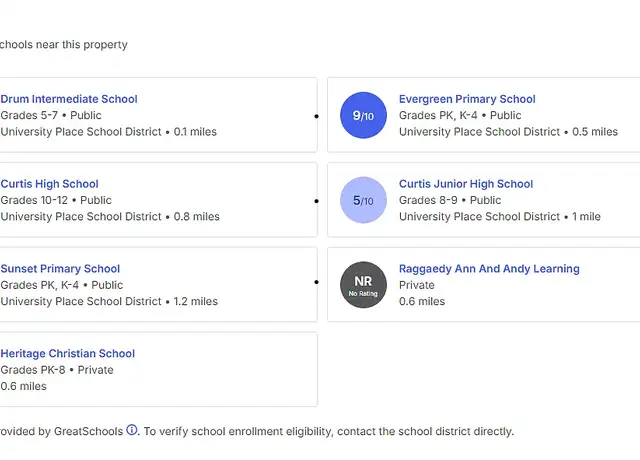Image resolution: width=640 pixels, height=460 pixels.
Task: Click the 5/10 rating badge for Curtis Junior High
Action: pyautogui.click(x=363, y=200)
